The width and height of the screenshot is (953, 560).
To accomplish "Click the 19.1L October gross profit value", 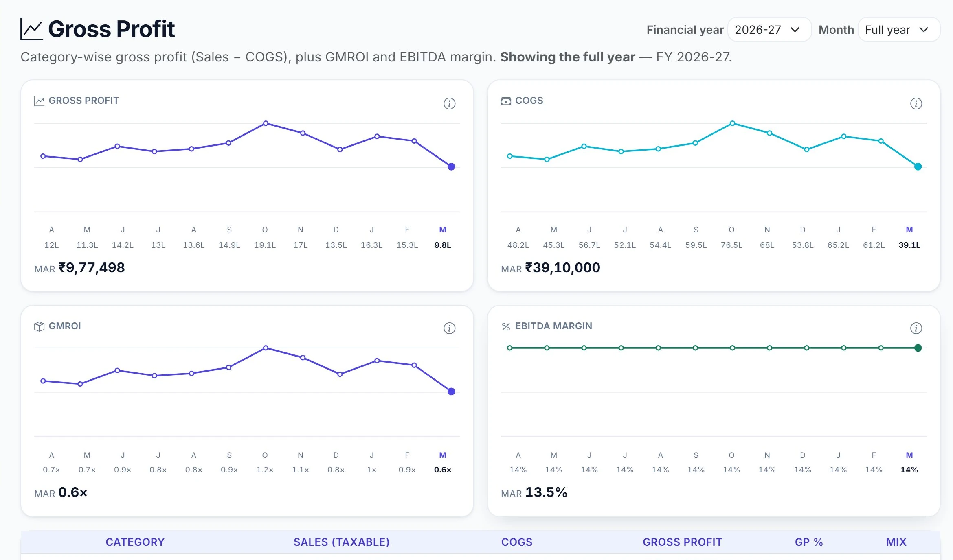I will click(265, 245).
